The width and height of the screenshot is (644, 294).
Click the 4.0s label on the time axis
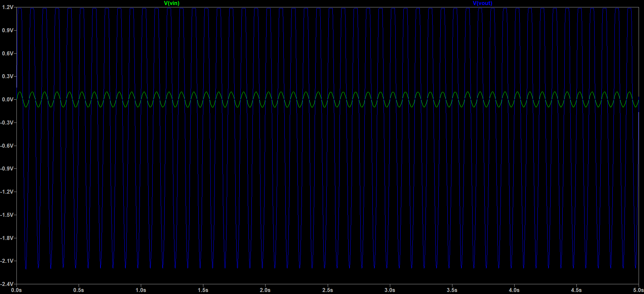pos(514,290)
